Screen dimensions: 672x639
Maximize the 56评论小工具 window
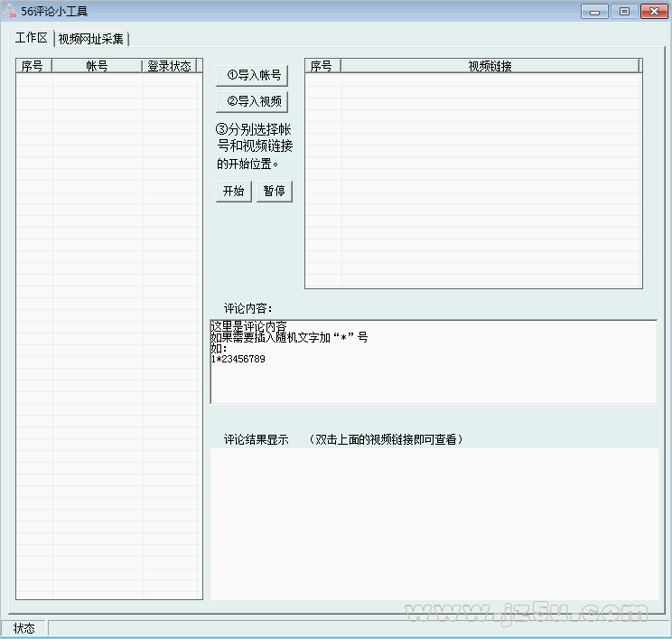coord(624,12)
